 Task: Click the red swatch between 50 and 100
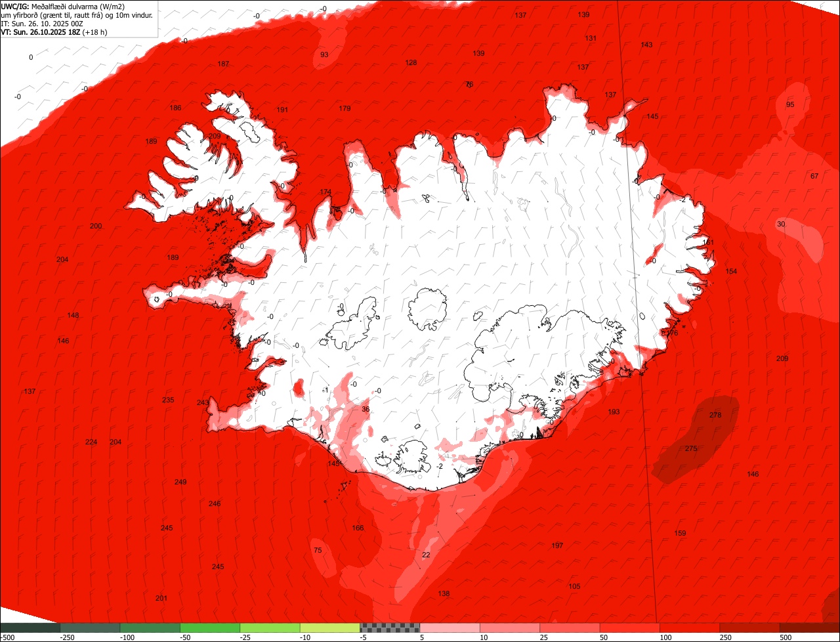(630, 628)
